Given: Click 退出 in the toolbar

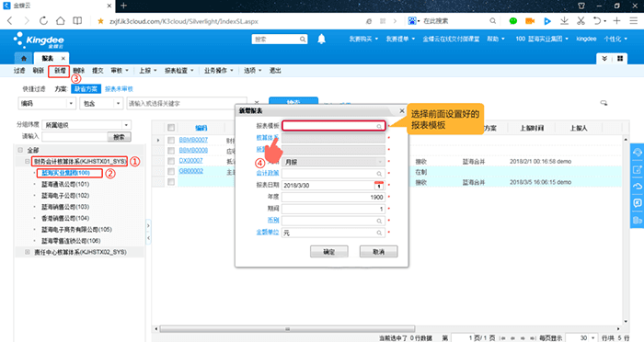Looking at the screenshot, I should coord(275,71).
